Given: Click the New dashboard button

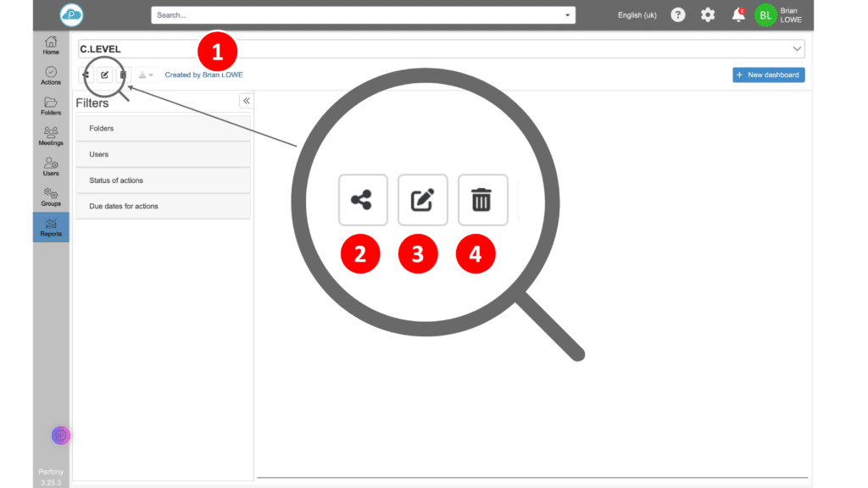Looking at the screenshot, I should (768, 75).
